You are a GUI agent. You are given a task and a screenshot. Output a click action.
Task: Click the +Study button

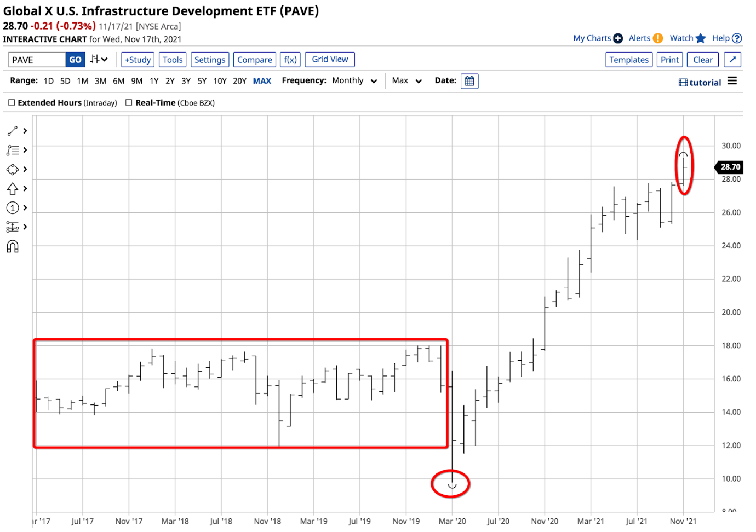click(138, 60)
